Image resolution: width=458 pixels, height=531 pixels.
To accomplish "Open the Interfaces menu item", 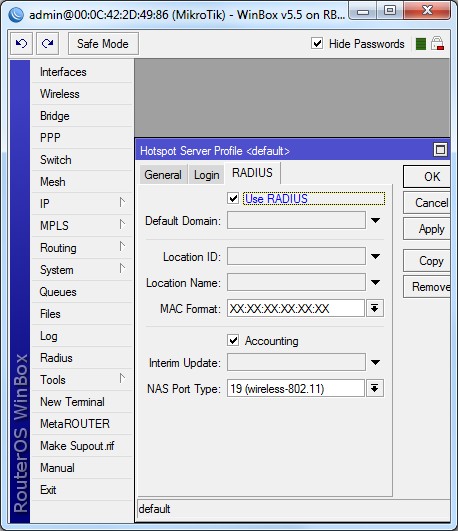I will (82, 72).
